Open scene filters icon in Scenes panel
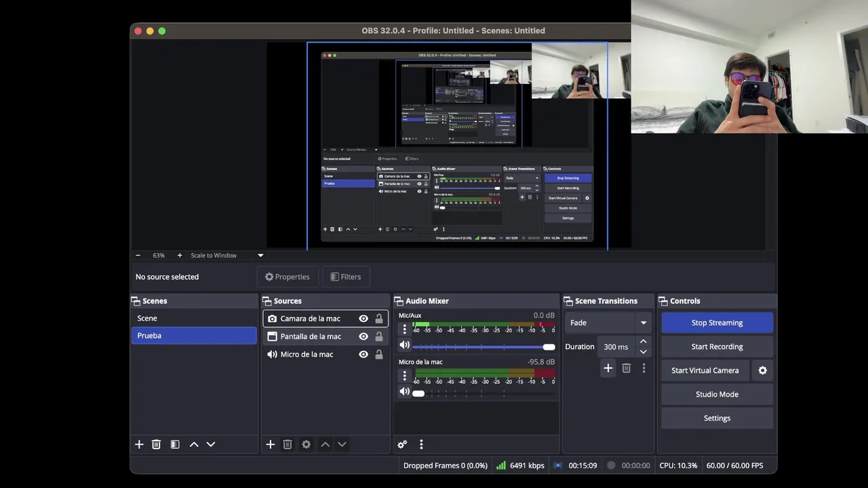Image resolution: width=868 pixels, height=488 pixels. 175,445
